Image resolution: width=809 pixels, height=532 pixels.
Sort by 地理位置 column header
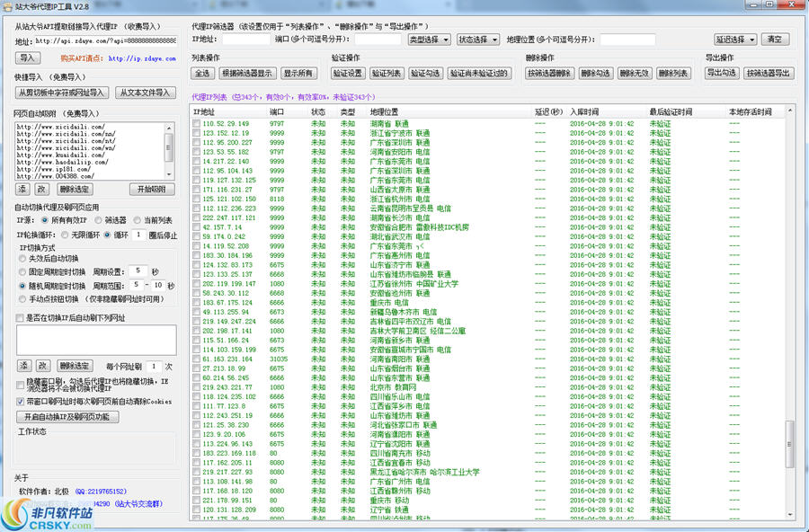click(x=449, y=112)
